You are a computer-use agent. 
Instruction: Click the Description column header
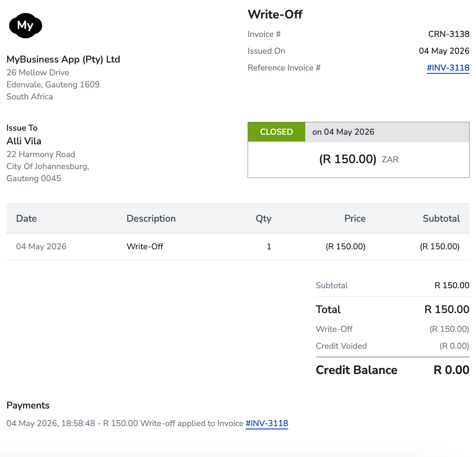pos(151,218)
